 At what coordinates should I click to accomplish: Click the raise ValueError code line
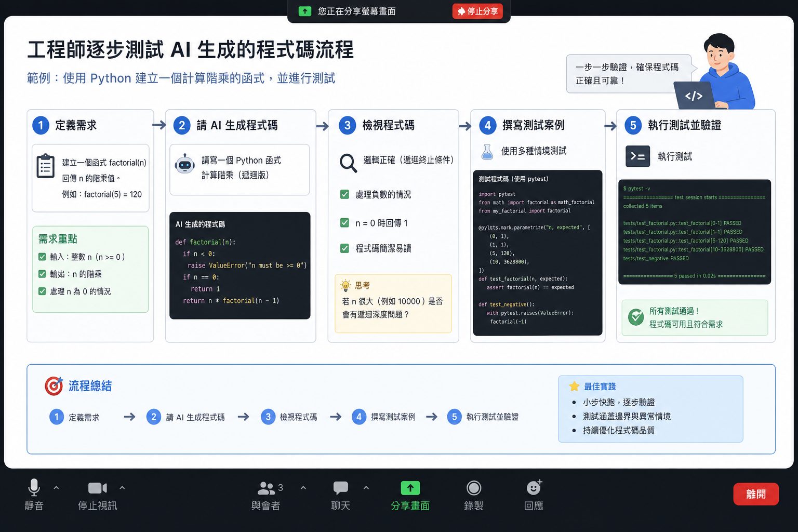[x=247, y=265]
